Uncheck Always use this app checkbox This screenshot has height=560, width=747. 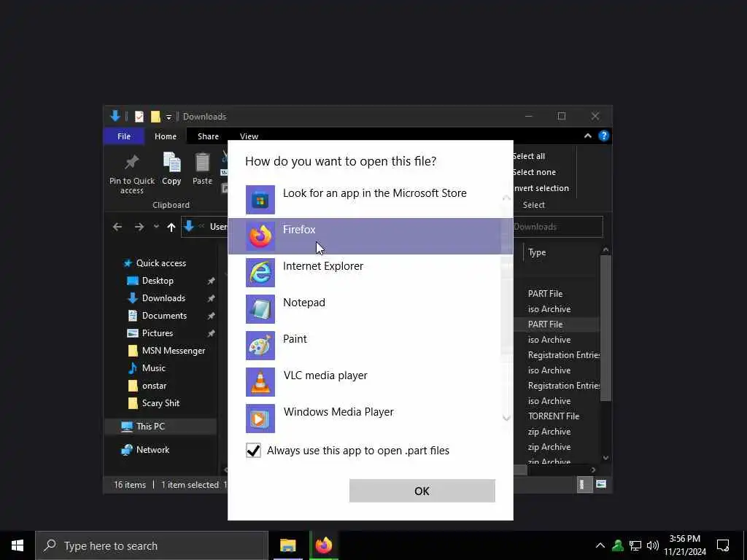[x=253, y=451]
